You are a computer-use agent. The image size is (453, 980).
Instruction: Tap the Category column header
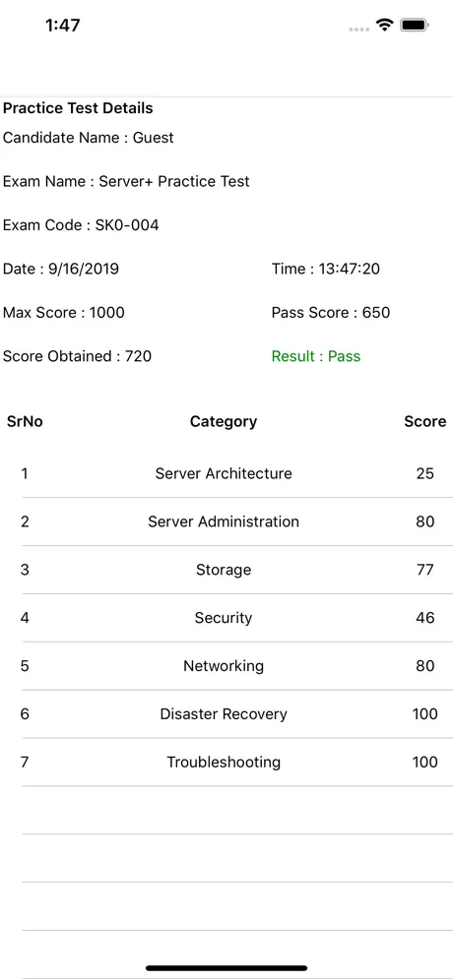coord(224,422)
